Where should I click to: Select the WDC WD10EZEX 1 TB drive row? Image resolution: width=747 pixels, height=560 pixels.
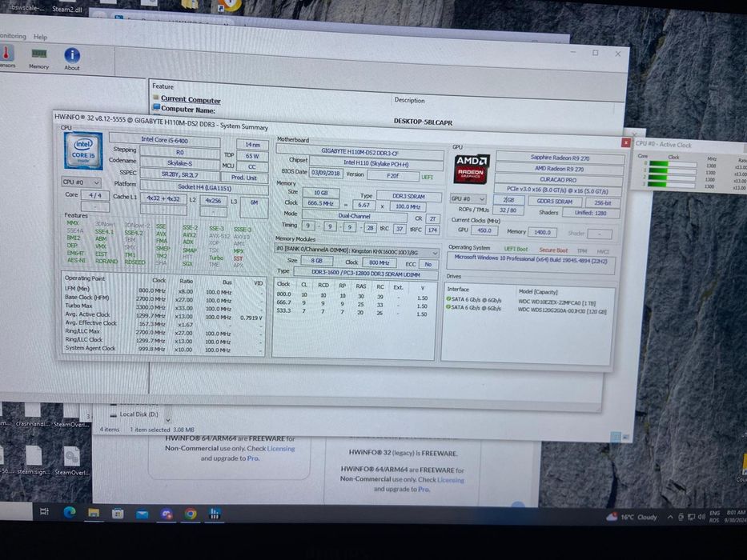(x=527, y=302)
